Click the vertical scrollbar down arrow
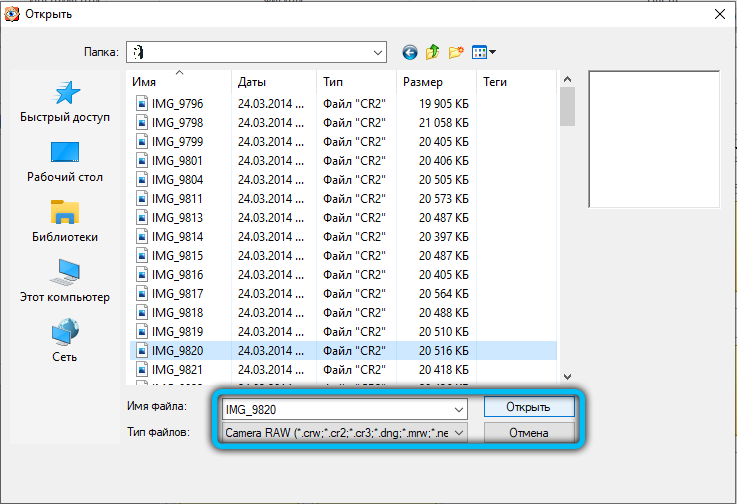The image size is (737, 504). 567,376
